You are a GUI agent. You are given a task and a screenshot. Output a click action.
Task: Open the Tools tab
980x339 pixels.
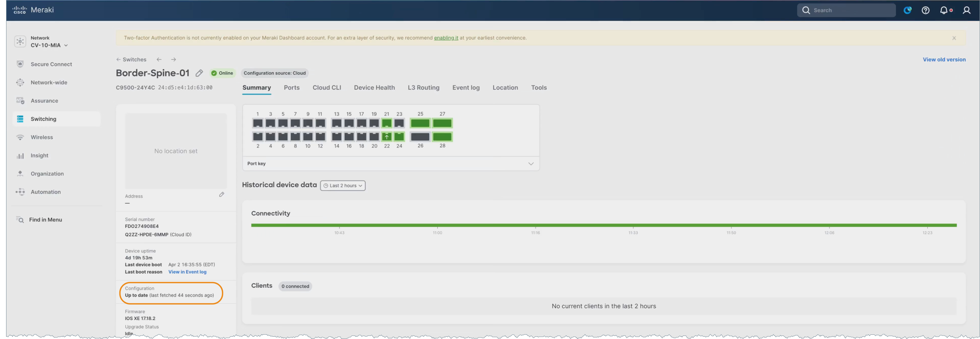(x=539, y=88)
